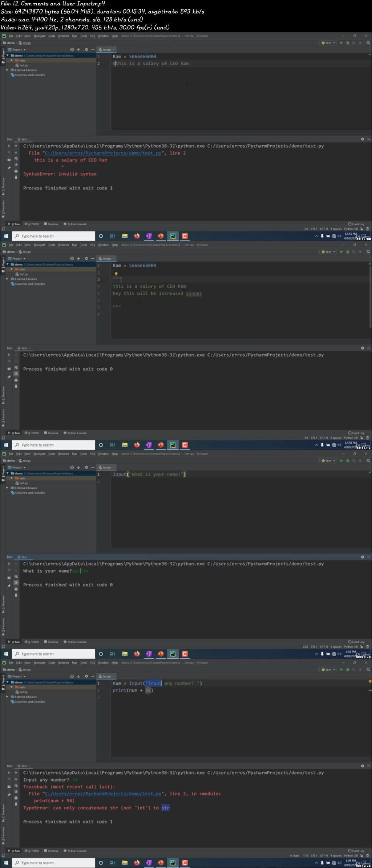Screen dimensions: 372x868
Task: Toggle the Z: Structure side tab in the 'What is your name' frame
Action: click(3, 604)
